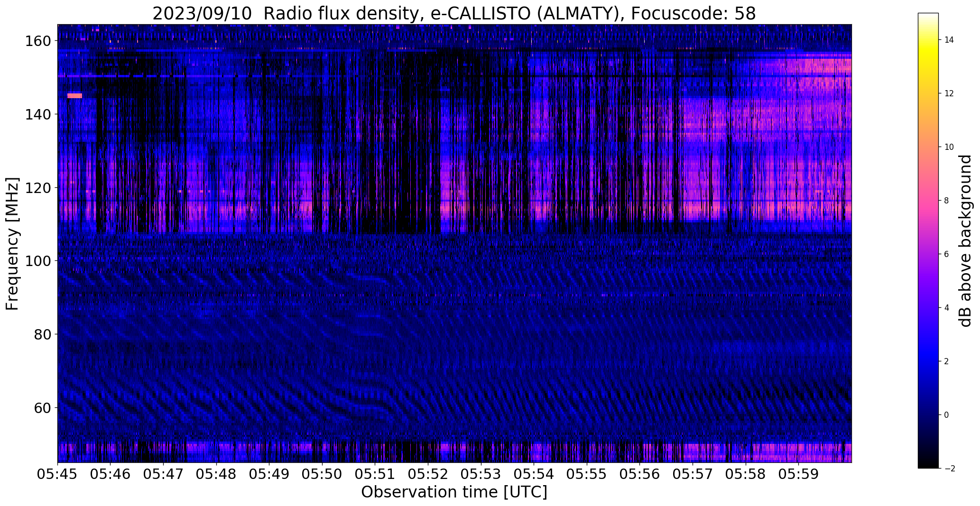The width and height of the screenshot is (980, 506).
Task: Click the colorbar tick label 2
Action: point(947,361)
